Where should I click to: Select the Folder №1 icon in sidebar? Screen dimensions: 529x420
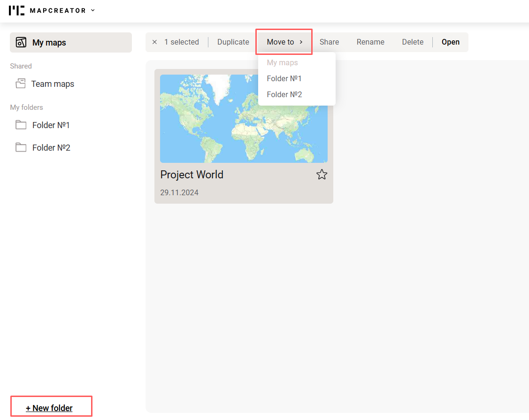pos(21,125)
